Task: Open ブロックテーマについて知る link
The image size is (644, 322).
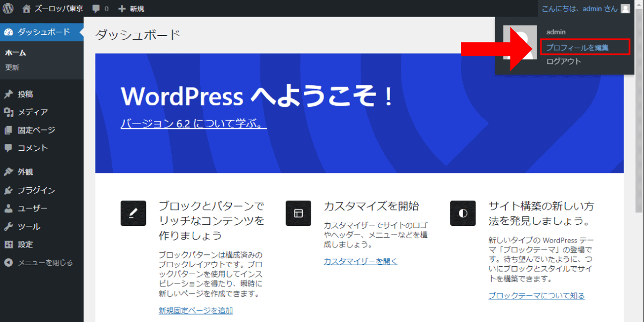Action: pos(537,295)
